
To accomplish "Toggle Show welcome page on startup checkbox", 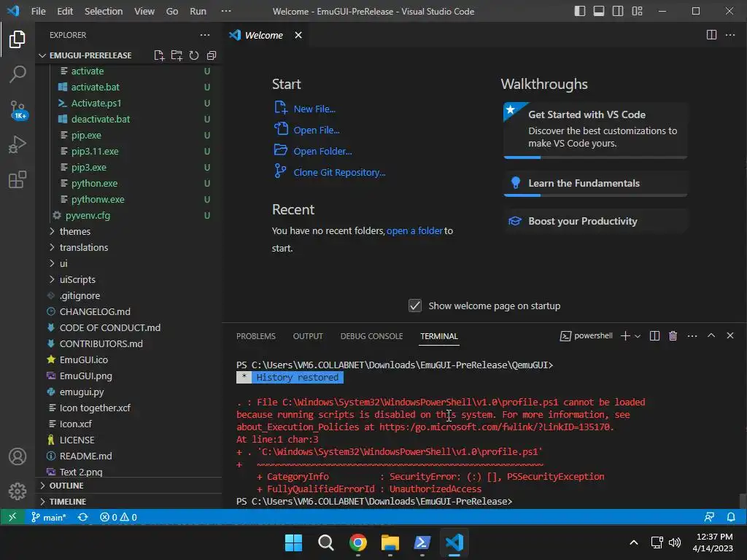I will click(415, 306).
